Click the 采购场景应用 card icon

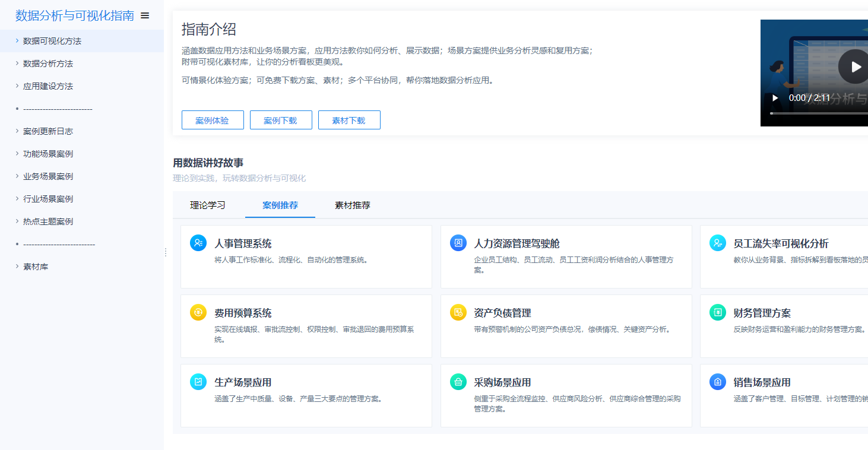point(458,382)
